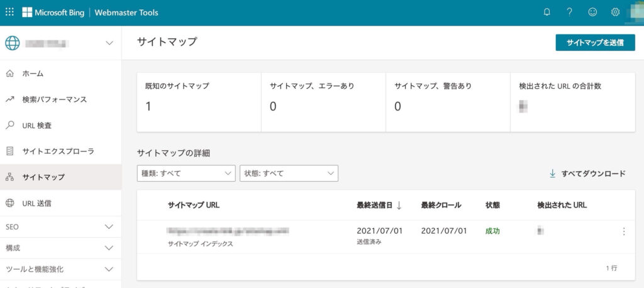This screenshot has height=288, width=644.
Task: Click the home icon beside ホーム
Action: pyautogui.click(x=10, y=74)
